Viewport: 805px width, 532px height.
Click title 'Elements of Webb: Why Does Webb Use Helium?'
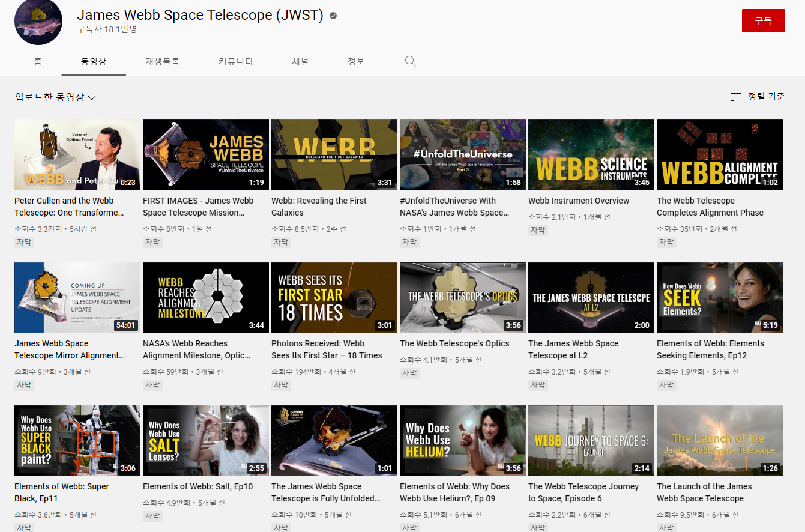pos(454,492)
